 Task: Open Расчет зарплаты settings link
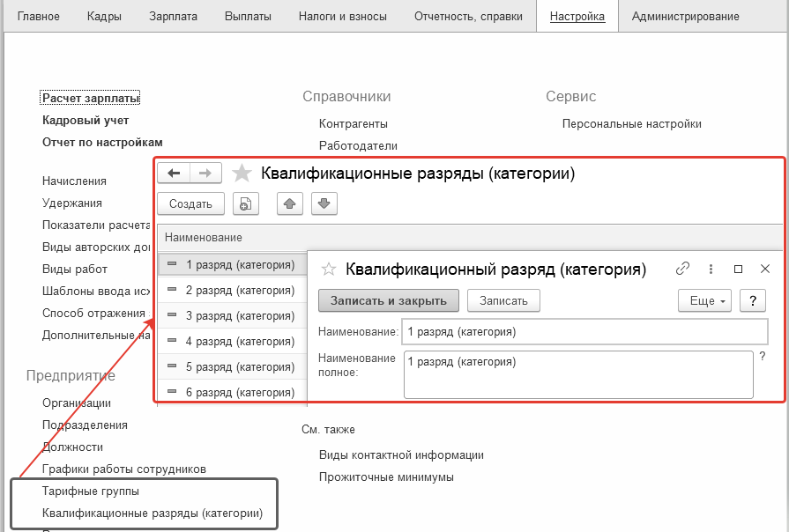tap(91, 98)
